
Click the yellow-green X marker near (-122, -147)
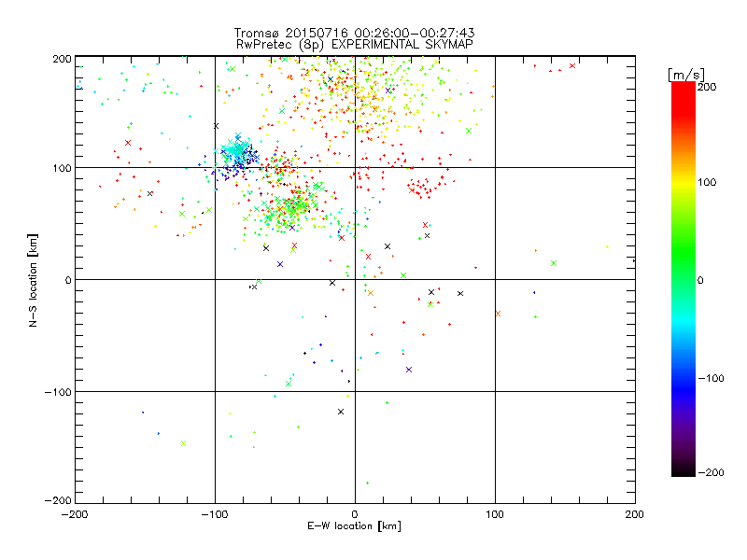click(183, 443)
